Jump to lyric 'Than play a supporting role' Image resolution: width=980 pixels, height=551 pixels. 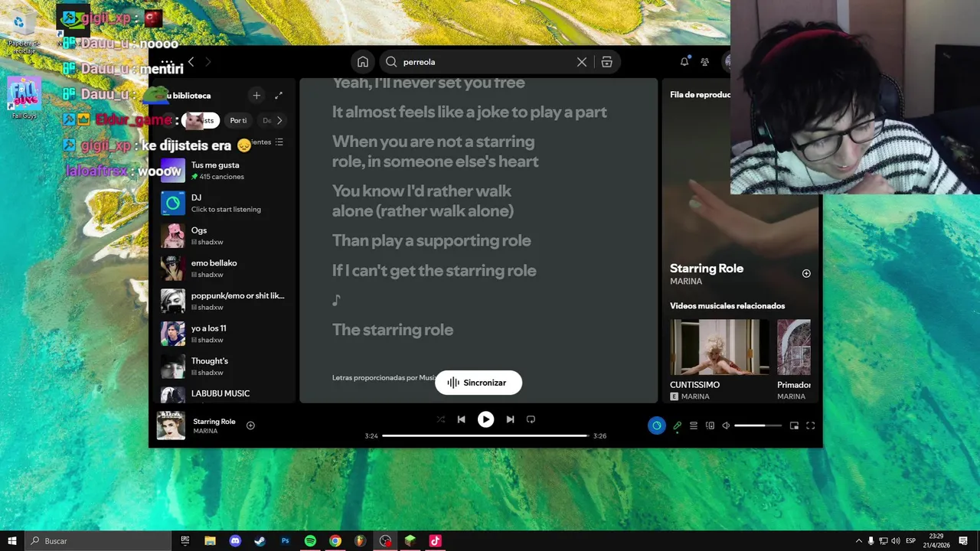tap(431, 240)
